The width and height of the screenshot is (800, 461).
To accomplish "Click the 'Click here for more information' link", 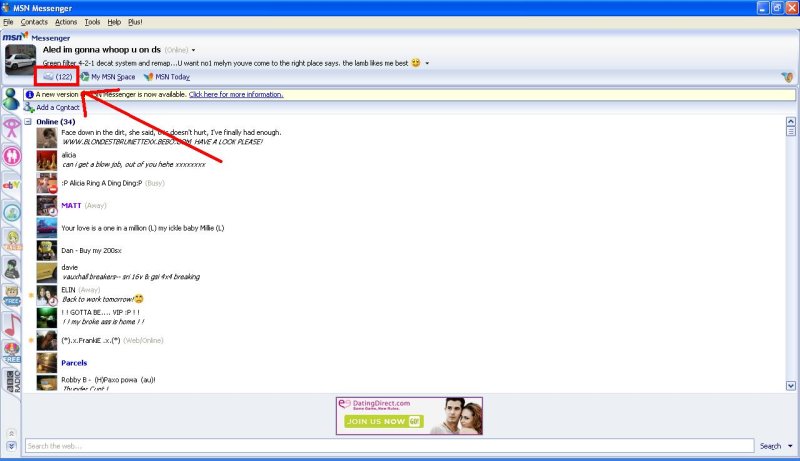I will pyautogui.click(x=236, y=94).
